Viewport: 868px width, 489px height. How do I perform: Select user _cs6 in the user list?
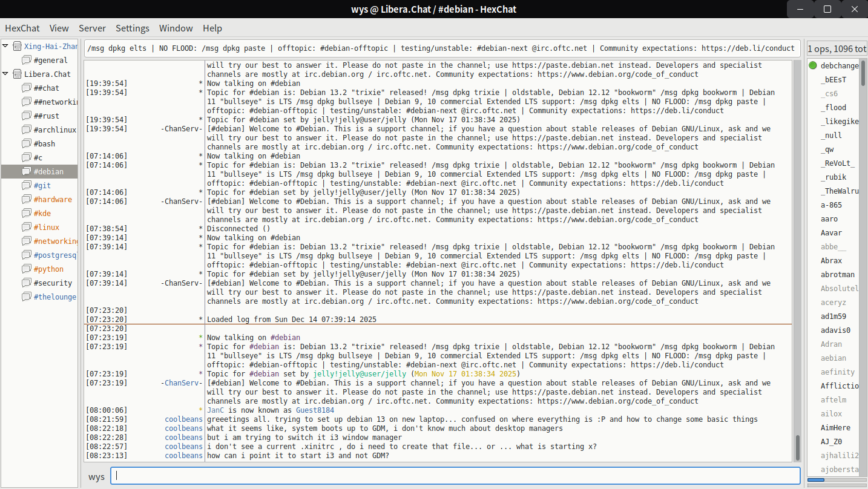coord(829,93)
